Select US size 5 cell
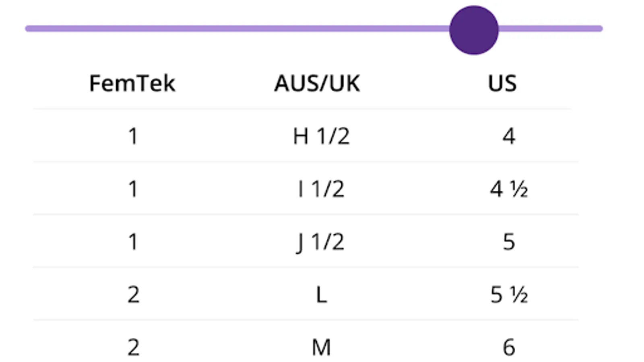 [509, 242]
